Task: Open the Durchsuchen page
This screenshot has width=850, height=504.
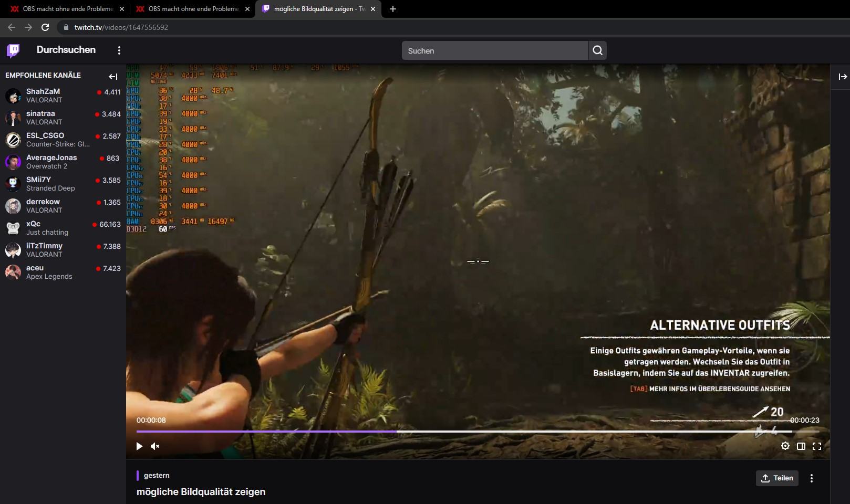Action: [66, 50]
